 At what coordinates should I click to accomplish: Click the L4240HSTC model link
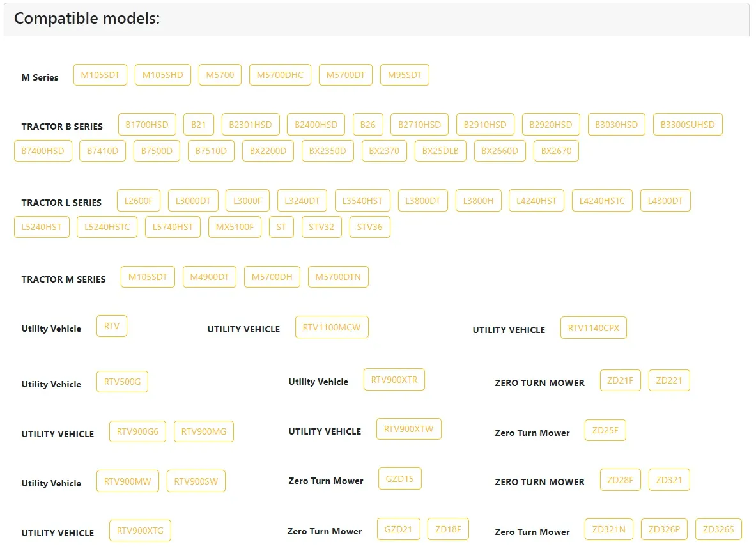point(602,201)
